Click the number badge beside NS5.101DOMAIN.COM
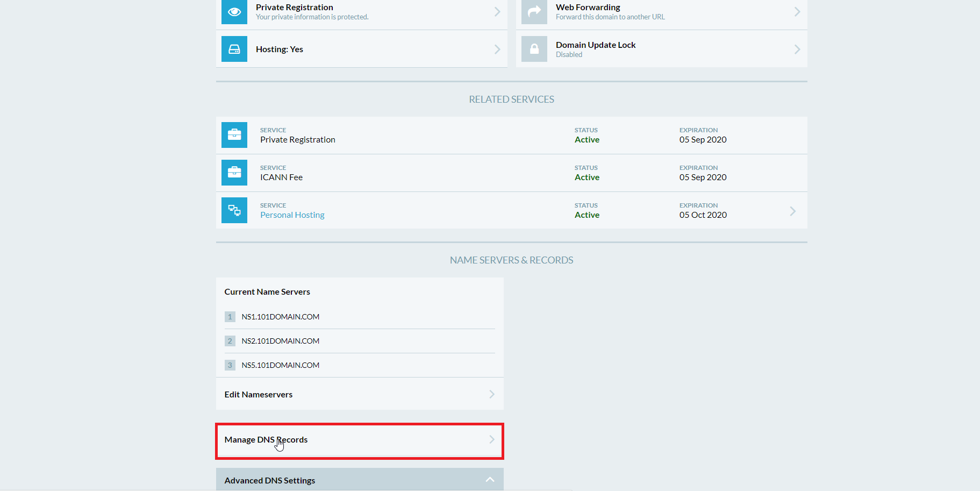The height and width of the screenshot is (491, 980). 230,365
